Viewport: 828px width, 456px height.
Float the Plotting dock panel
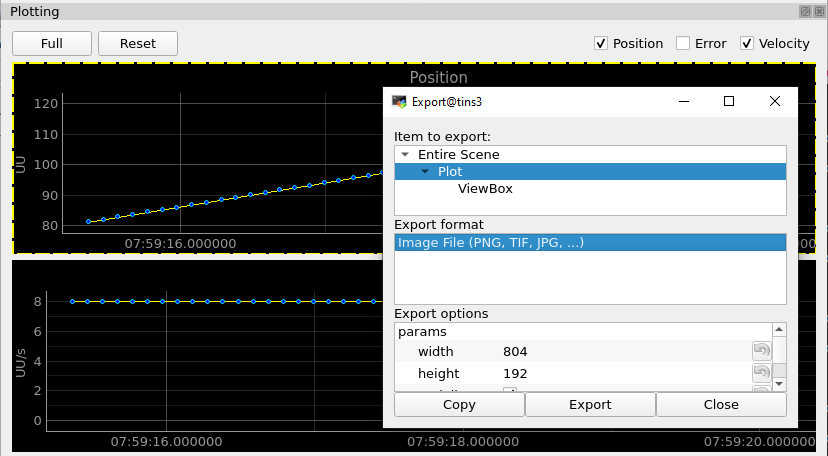[x=804, y=12]
